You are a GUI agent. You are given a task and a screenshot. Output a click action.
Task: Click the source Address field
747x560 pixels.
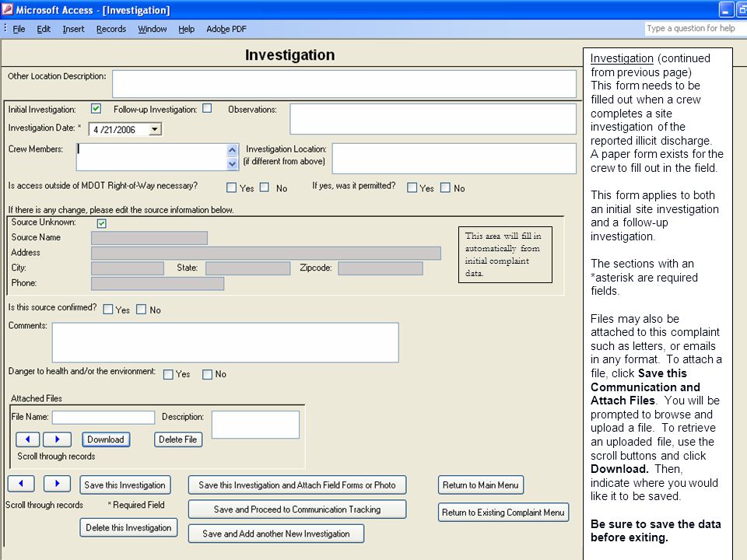click(266, 253)
